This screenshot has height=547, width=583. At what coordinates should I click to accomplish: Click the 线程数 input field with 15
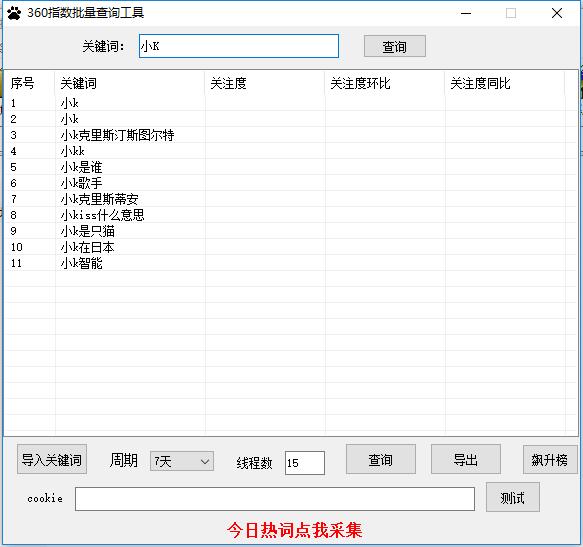point(305,463)
